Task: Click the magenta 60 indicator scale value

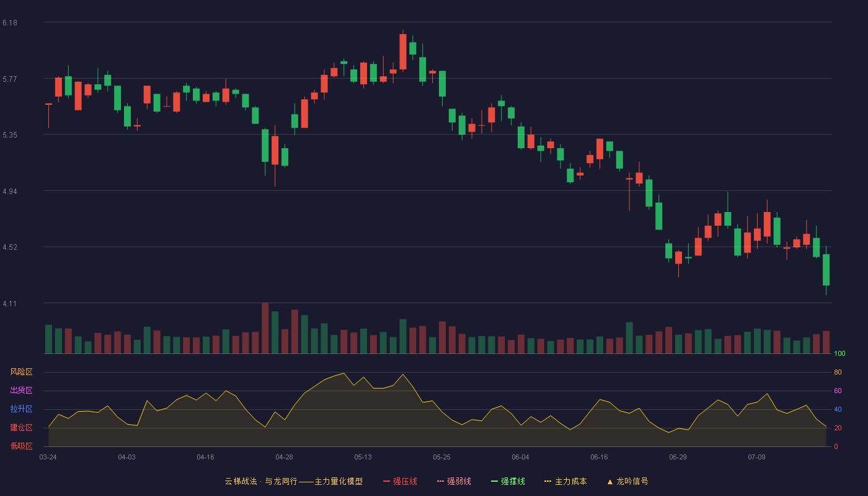Action: tap(838, 391)
